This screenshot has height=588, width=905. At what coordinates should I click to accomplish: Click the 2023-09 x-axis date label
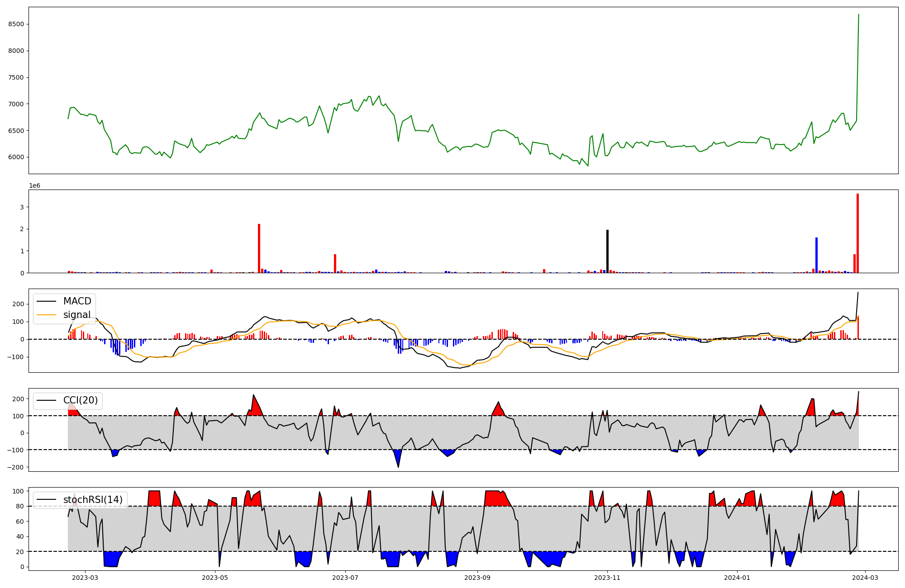coord(477,578)
